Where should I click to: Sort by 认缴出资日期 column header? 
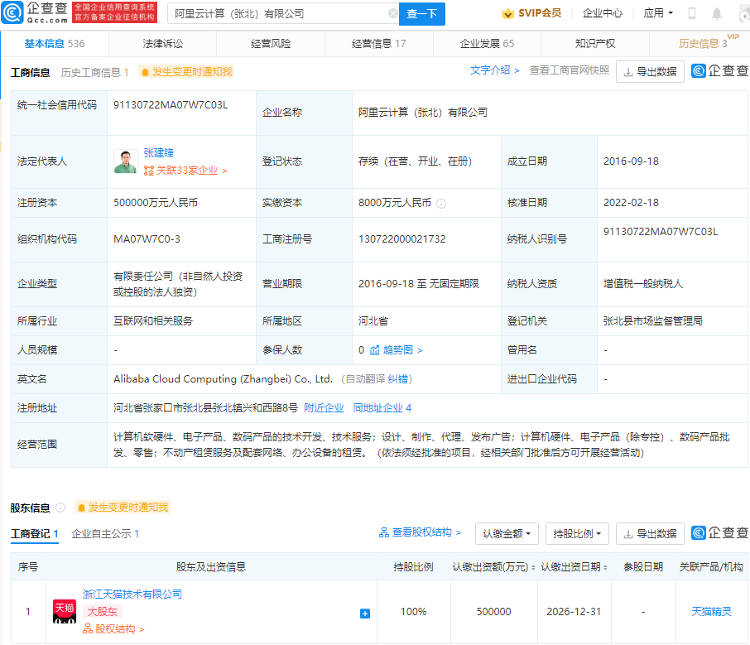pyautogui.click(x=574, y=567)
